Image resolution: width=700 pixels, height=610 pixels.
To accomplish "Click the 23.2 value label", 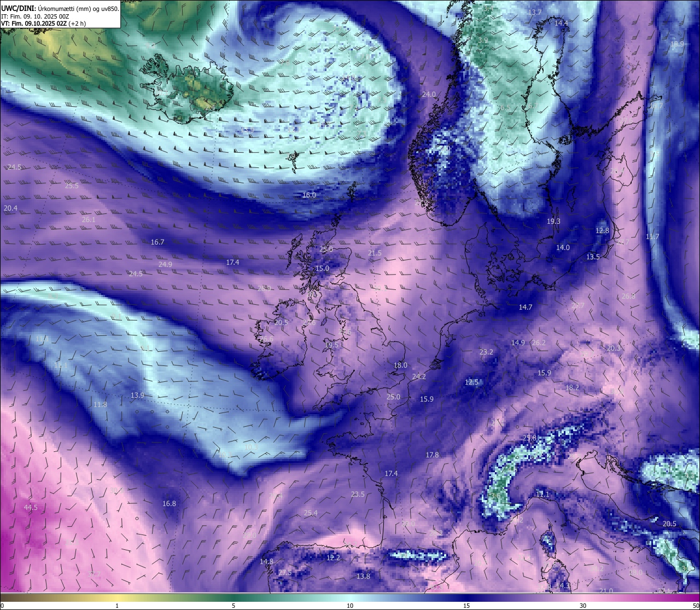I will pyautogui.click(x=486, y=352).
